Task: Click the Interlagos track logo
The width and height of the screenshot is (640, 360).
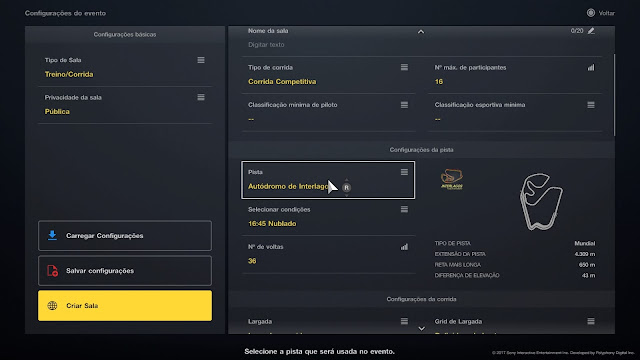Action: (452, 179)
